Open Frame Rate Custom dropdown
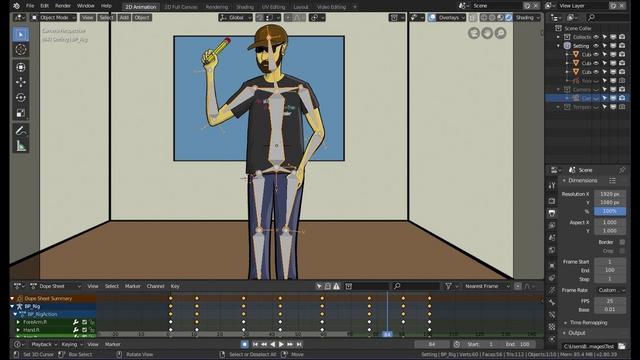The height and width of the screenshot is (360, 640). click(610, 290)
